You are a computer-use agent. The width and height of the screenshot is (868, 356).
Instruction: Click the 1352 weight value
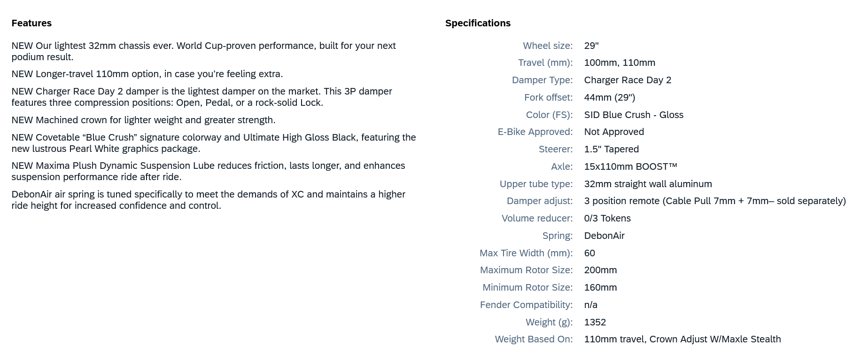pos(595,322)
